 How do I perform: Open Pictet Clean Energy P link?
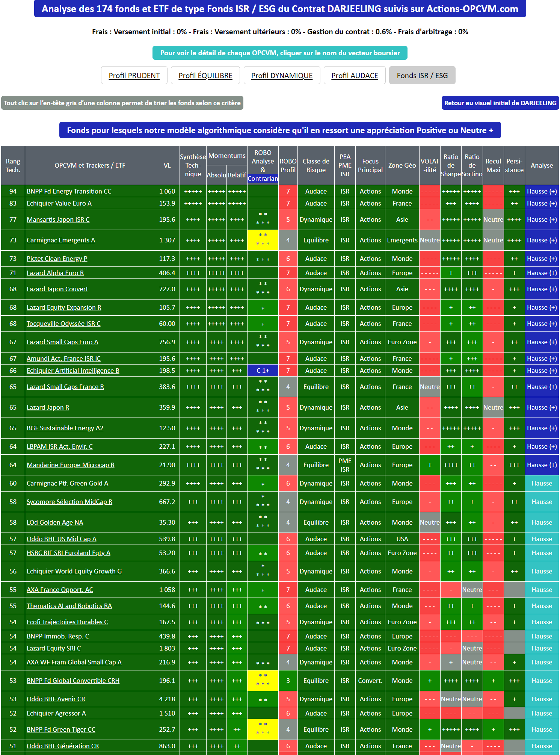pyautogui.click(x=57, y=259)
